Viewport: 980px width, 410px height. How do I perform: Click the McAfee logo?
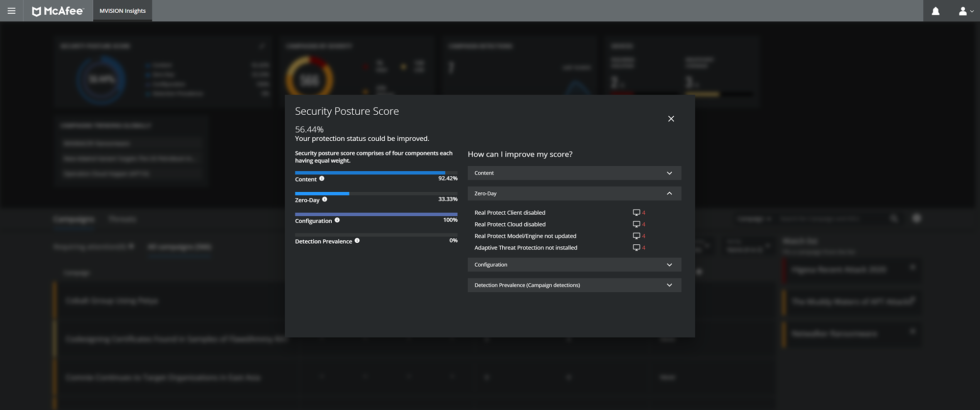[58, 11]
